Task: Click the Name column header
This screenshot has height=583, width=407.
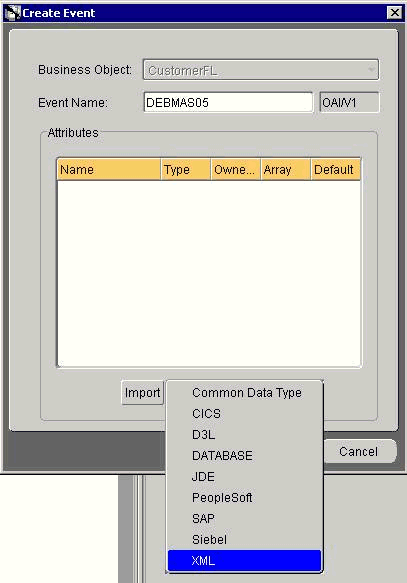Action: pos(109,170)
